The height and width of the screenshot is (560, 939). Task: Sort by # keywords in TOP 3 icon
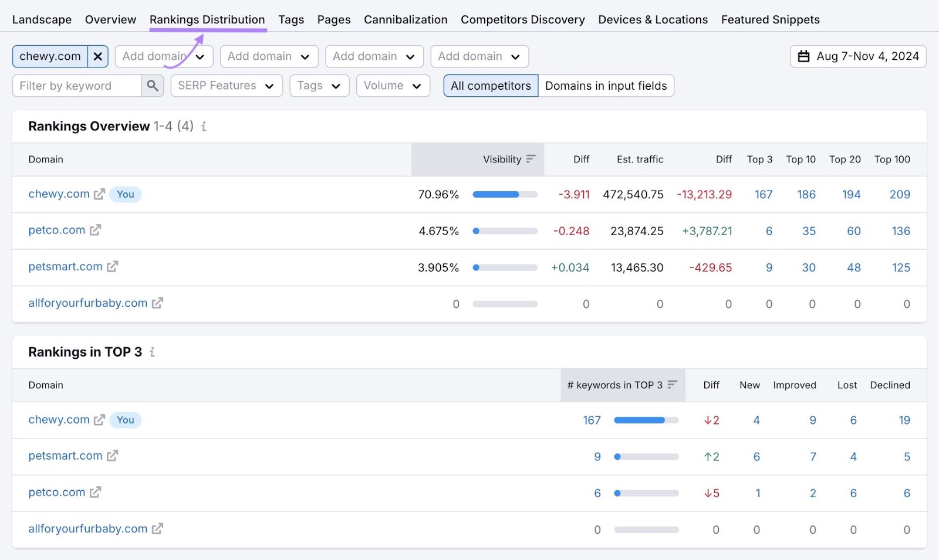click(673, 385)
